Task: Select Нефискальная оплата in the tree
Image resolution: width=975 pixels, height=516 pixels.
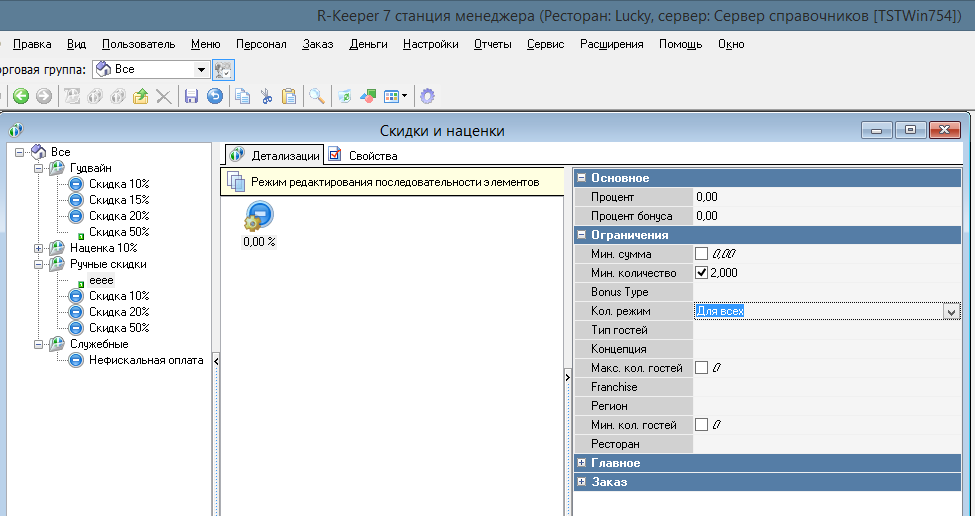Action: 145,360
